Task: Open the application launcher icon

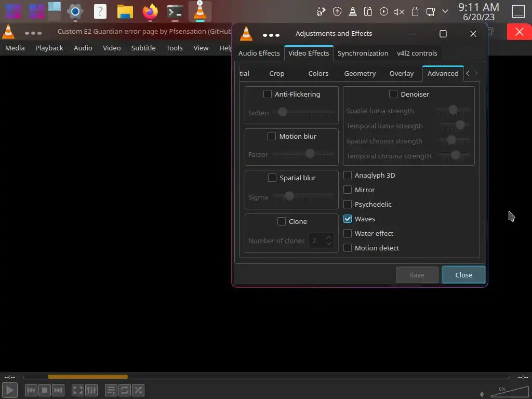Action: coord(14,11)
